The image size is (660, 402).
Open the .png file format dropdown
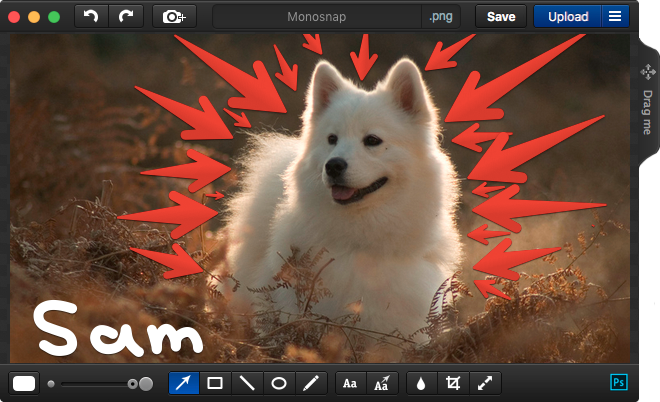point(441,17)
